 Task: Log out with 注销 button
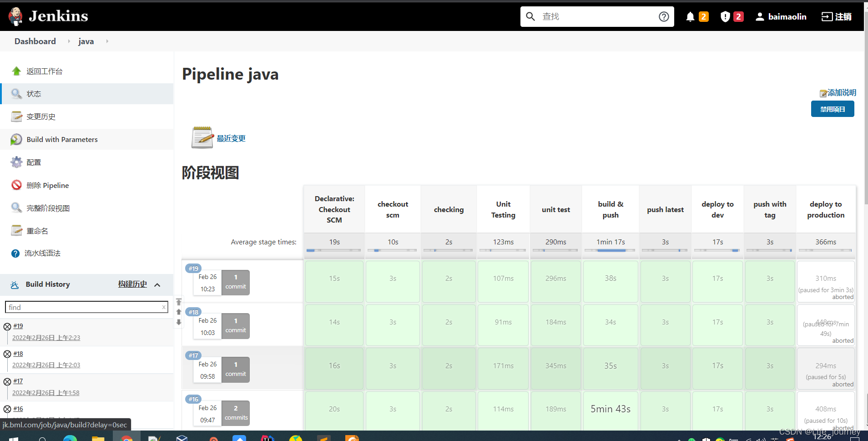(x=836, y=17)
